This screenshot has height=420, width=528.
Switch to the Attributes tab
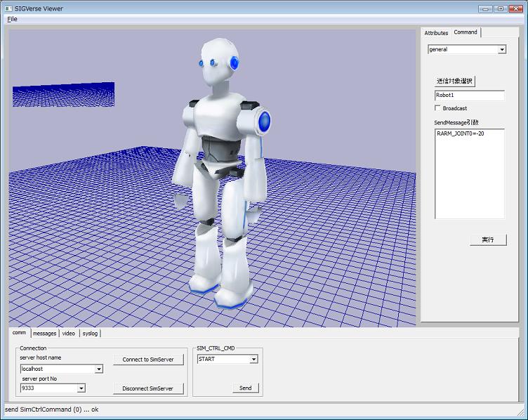(x=436, y=33)
